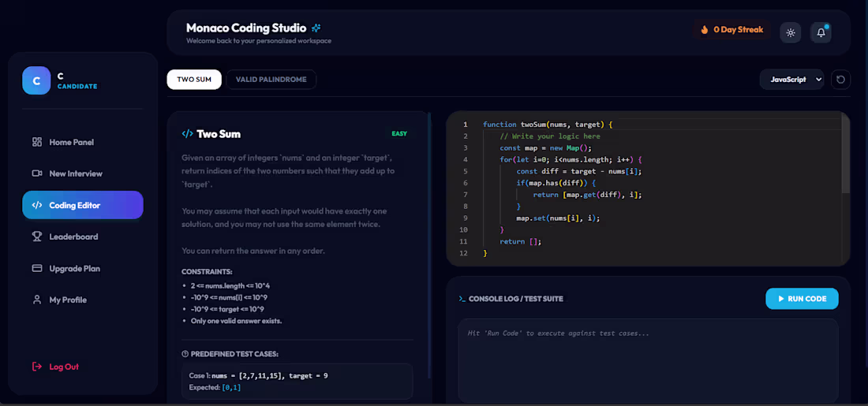Open the JavaScript language dropdown

point(791,80)
